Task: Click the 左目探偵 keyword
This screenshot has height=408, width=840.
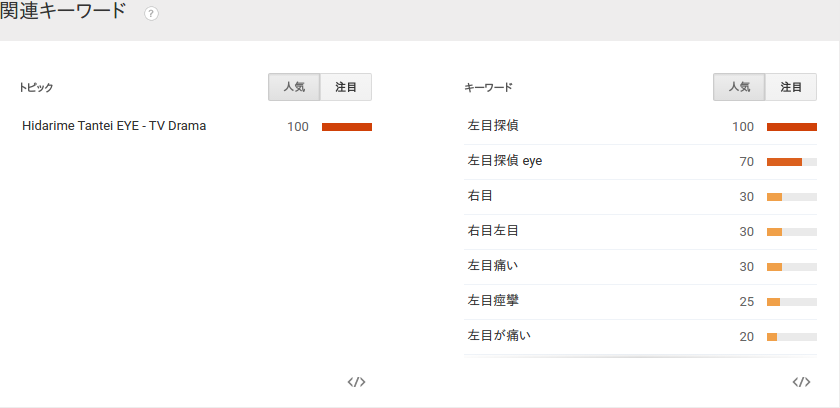Action: [493, 126]
